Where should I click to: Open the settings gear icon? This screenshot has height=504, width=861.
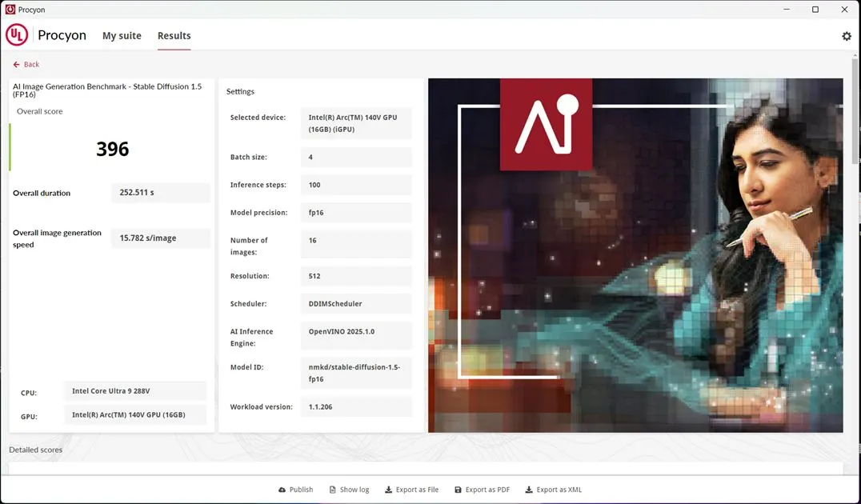tap(846, 36)
